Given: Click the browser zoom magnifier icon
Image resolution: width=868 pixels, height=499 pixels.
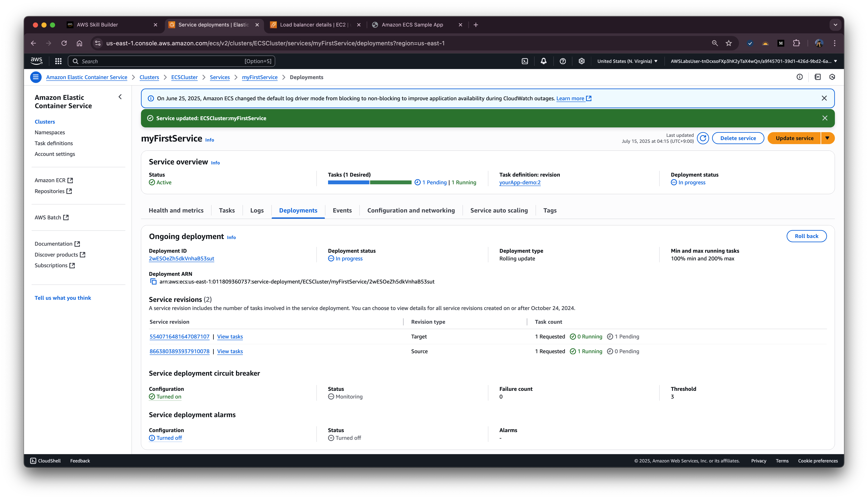Looking at the screenshot, I should 715,43.
